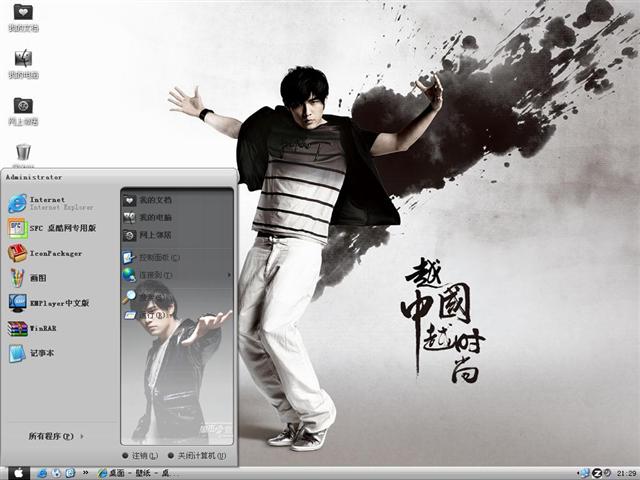Open the 网上邻居 desktop icon

[23, 108]
